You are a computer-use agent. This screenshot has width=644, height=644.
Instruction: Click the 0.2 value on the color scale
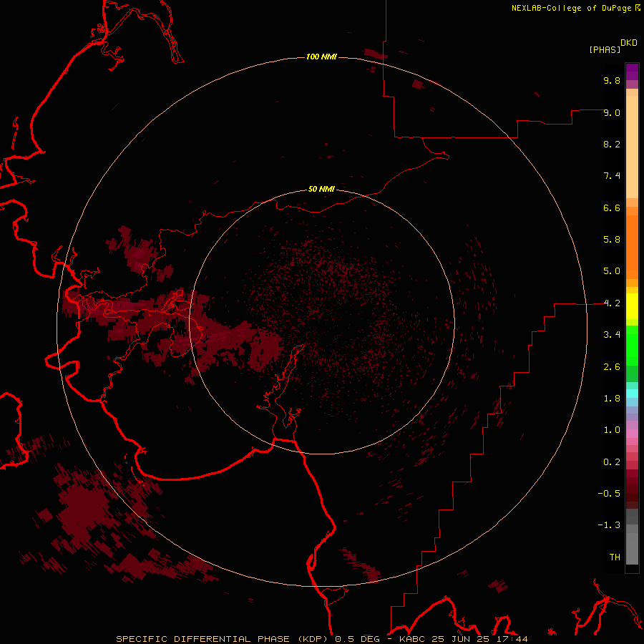coord(612,462)
